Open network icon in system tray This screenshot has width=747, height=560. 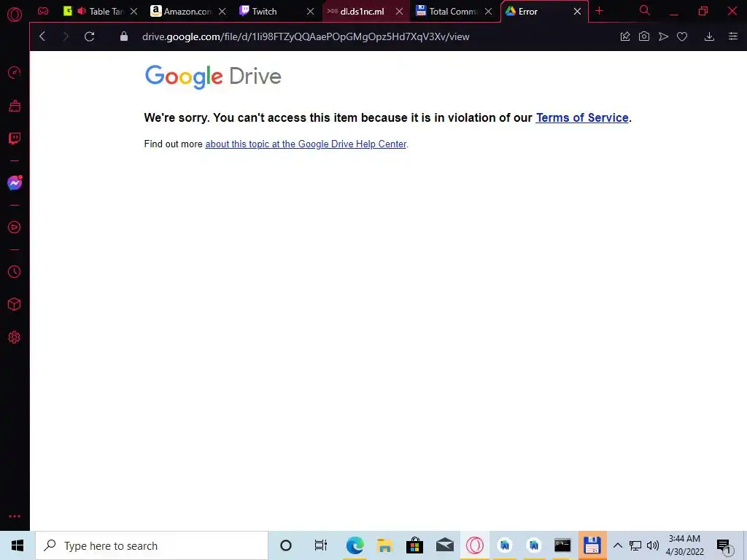tap(635, 545)
